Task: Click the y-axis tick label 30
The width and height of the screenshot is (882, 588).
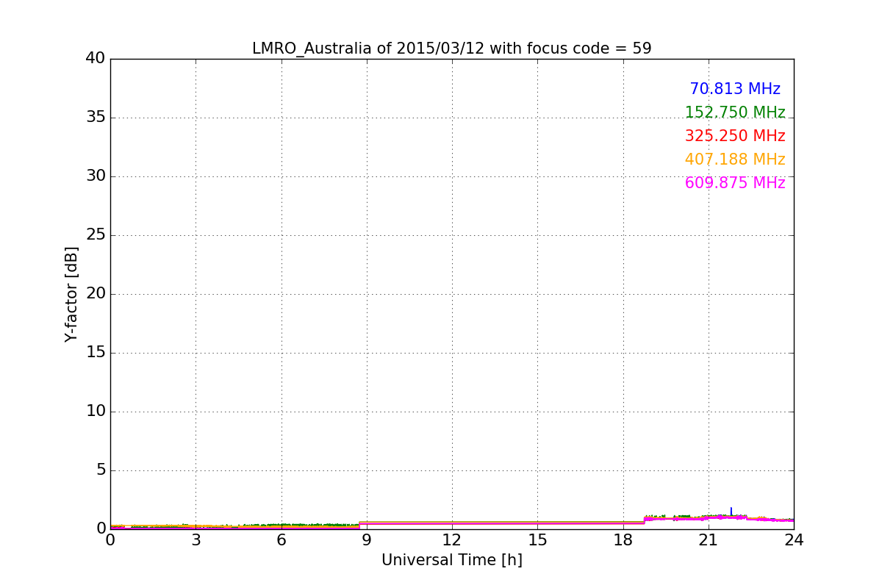Action: 96,176
